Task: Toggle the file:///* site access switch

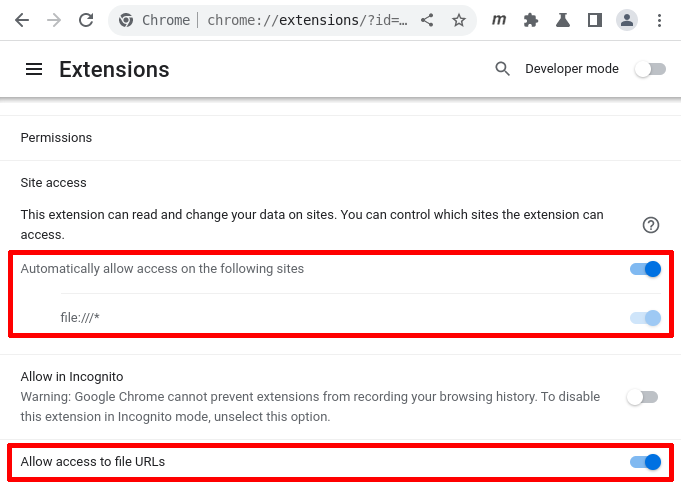Action: tap(646, 318)
